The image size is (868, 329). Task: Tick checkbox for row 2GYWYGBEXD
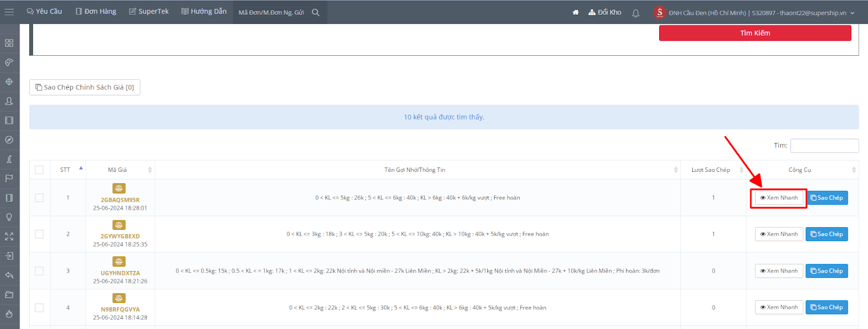[x=39, y=234]
